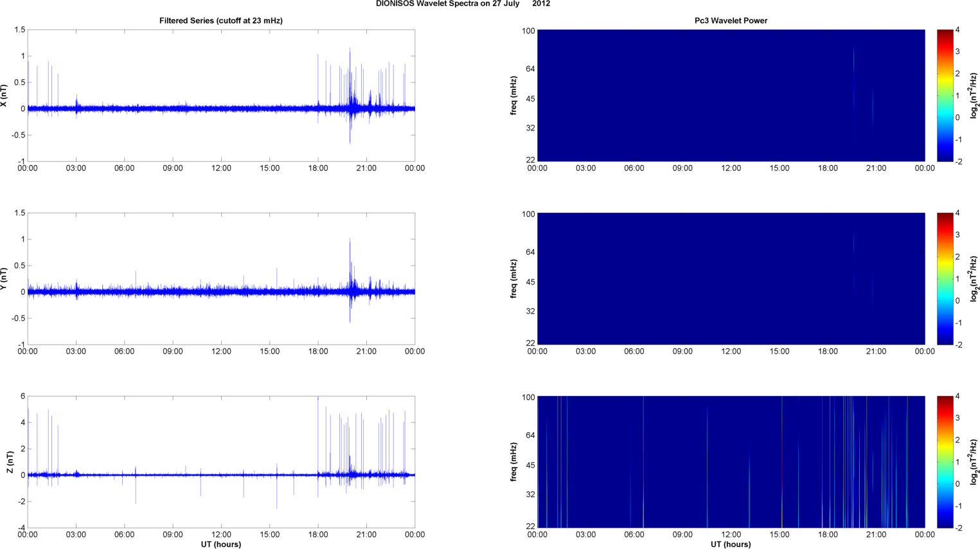The image size is (980, 549).
Task: Click 'freq (mHz)' label of the bottom spectrogram
Action: pyautogui.click(x=514, y=462)
